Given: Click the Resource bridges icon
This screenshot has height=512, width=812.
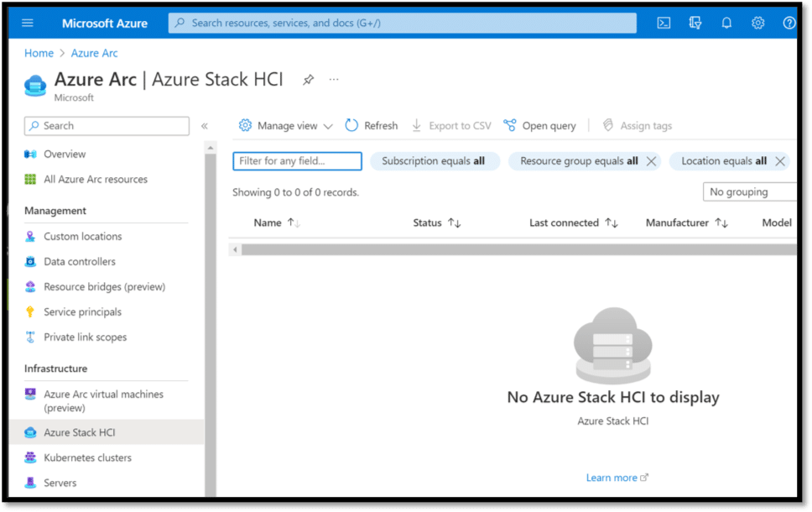Looking at the screenshot, I should pos(30,286).
